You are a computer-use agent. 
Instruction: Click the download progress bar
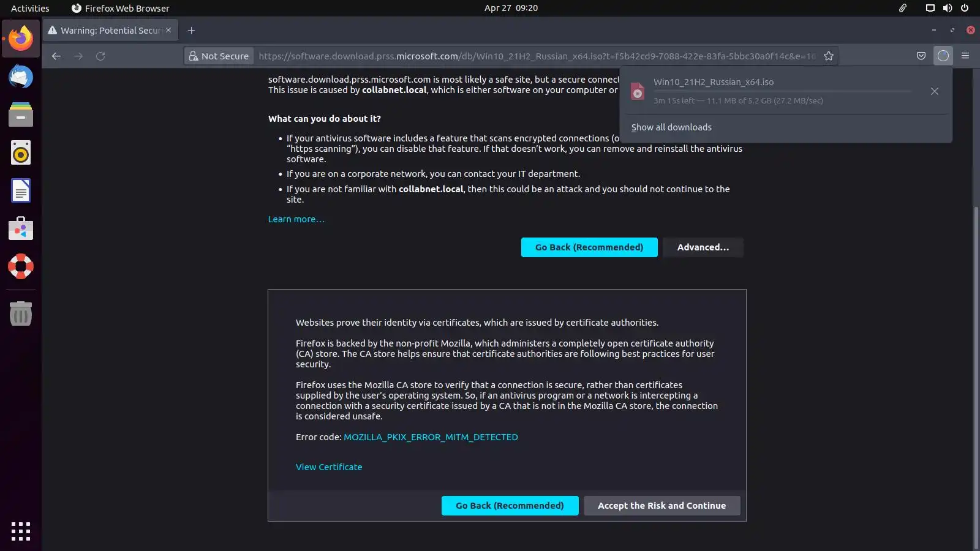(782, 91)
